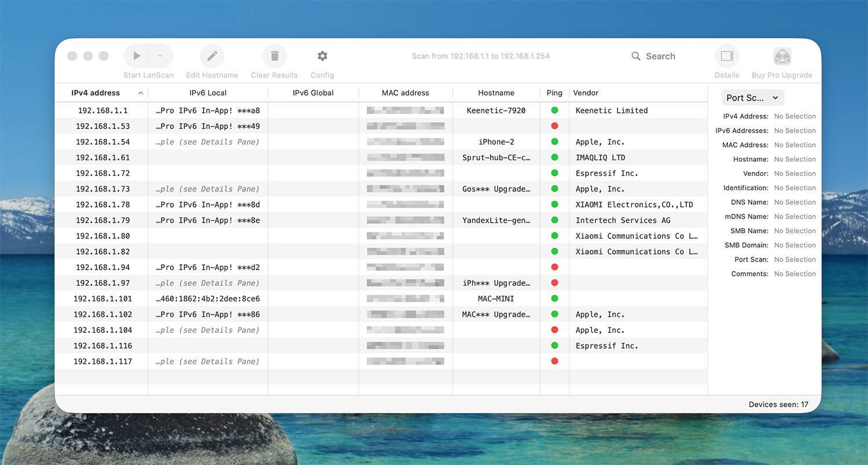Click the Search magnifier icon

click(636, 56)
